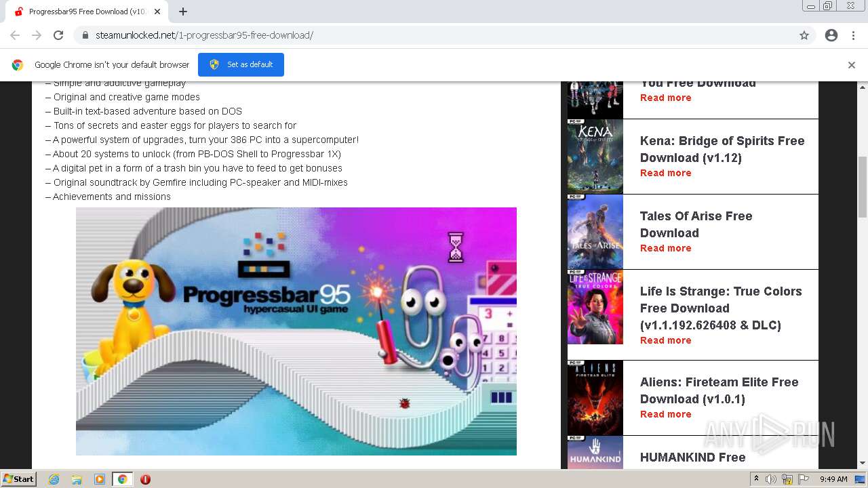
Task: Click the address bar URL
Action: (x=204, y=35)
